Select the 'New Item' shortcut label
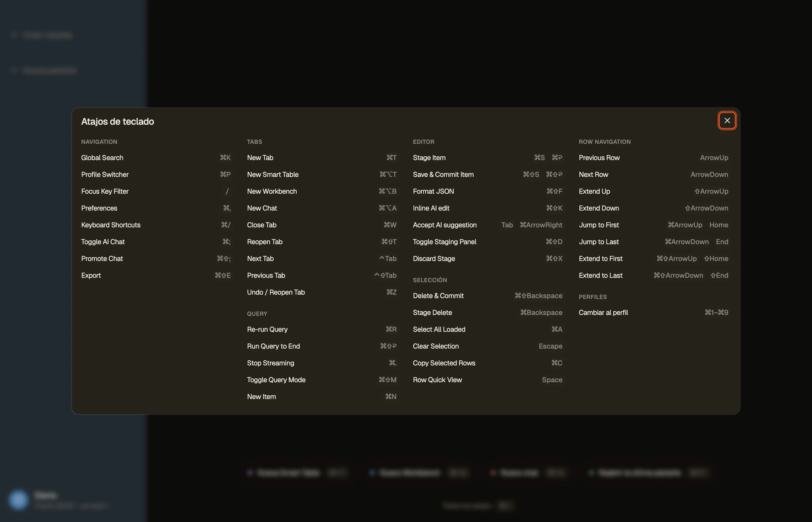Image resolution: width=812 pixels, height=522 pixels. point(261,397)
